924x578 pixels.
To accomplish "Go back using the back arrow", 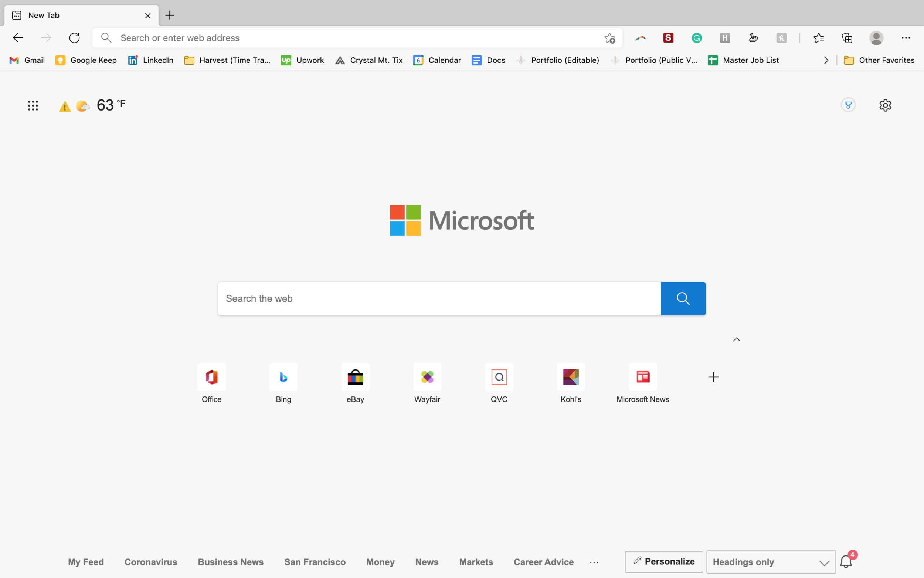I will (x=18, y=38).
